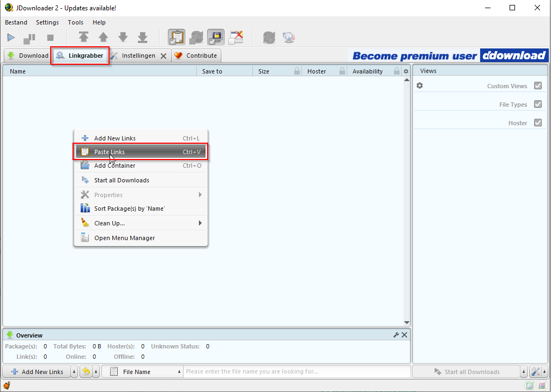
Task: Expand the Add New Links dropdown arrow
Action: coord(74,372)
